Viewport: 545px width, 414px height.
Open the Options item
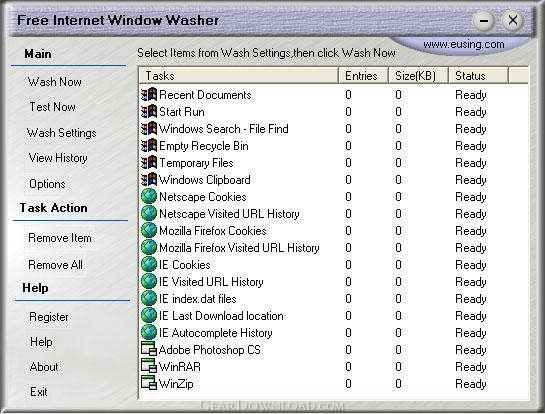click(47, 184)
